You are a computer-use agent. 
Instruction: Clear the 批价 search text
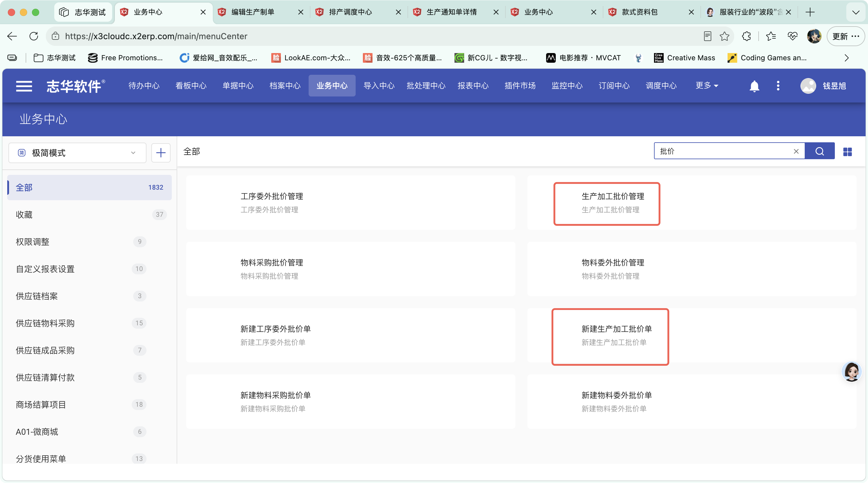click(796, 151)
